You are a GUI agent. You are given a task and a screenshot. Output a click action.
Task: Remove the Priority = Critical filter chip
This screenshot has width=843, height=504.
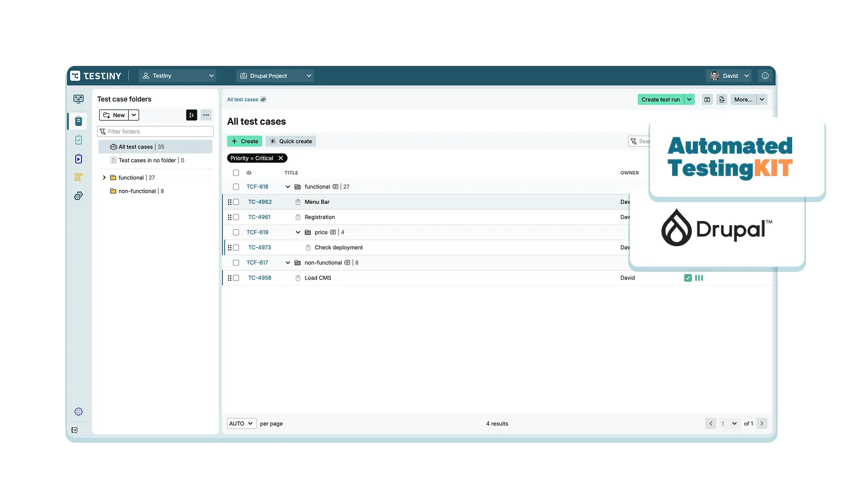(x=281, y=158)
